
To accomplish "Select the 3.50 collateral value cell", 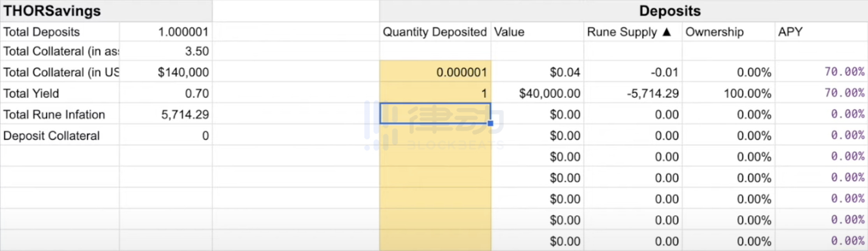I will point(166,51).
